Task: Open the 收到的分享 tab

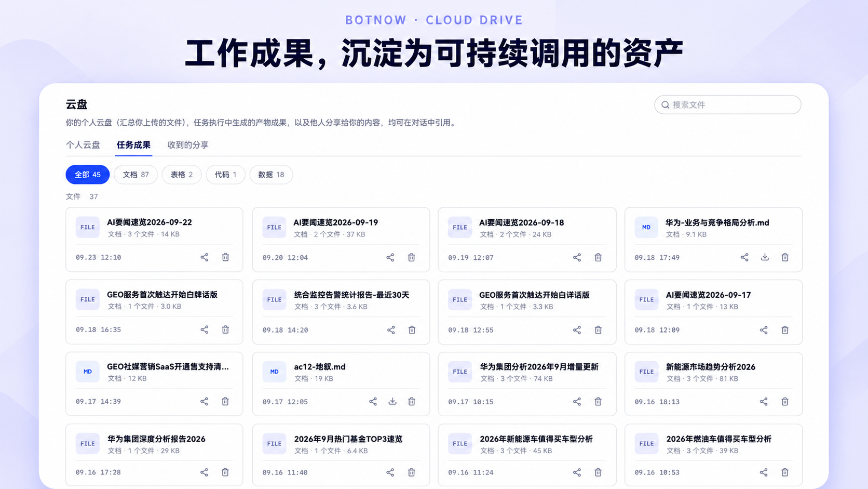Action: tap(188, 145)
